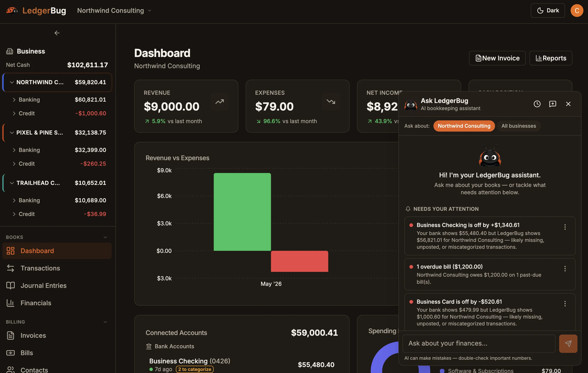Viewport: 588px width, 373px height.
Task: Click the Bank Accounts building icon
Action: [x=149, y=346]
